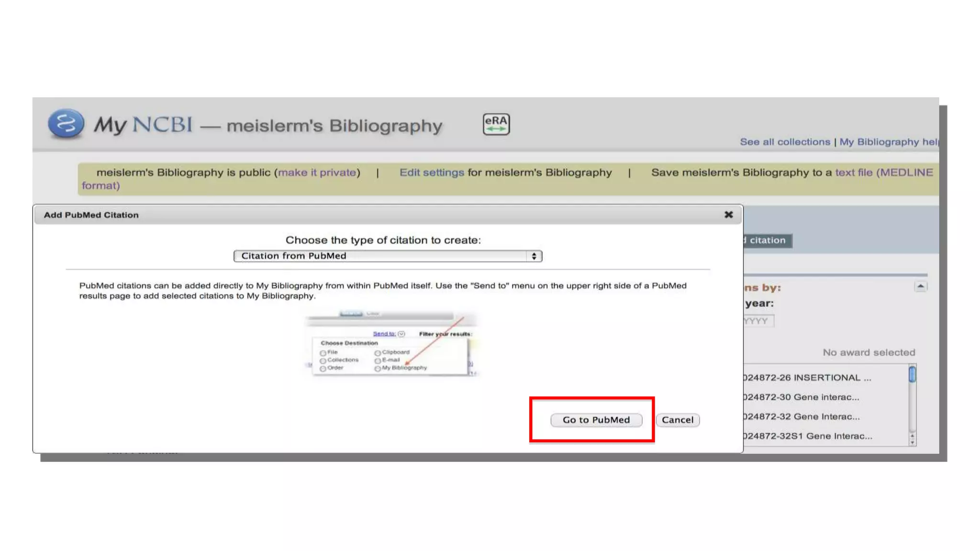Click the NCBI blue globe logo
Image resolution: width=980 pixels, height=551 pixels.
click(66, 124)
